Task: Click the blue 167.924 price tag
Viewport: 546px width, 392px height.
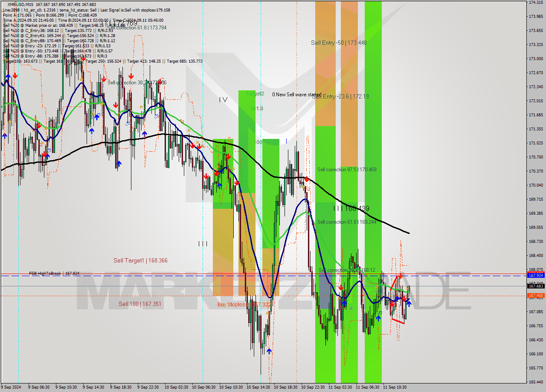Action: point(536,276)
